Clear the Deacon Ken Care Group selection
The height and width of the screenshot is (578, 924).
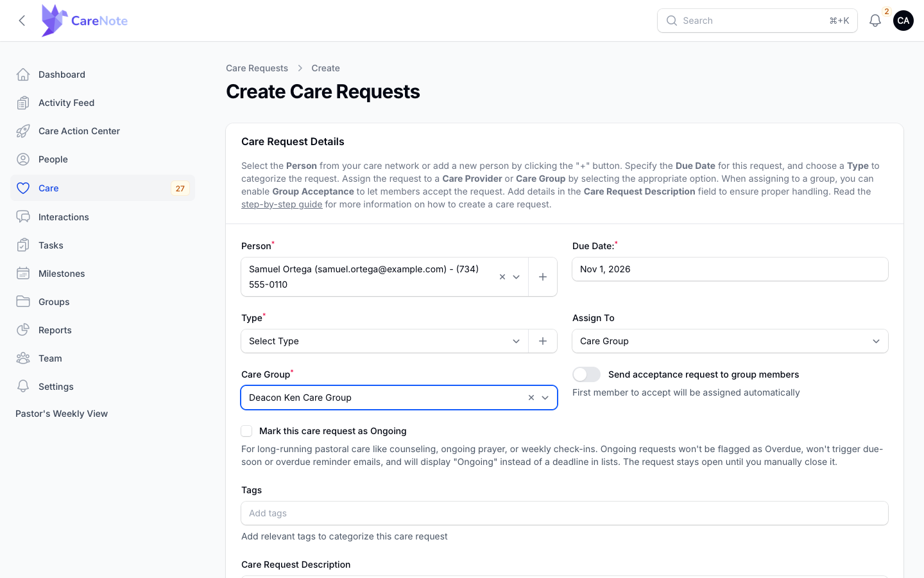point(531,398)
